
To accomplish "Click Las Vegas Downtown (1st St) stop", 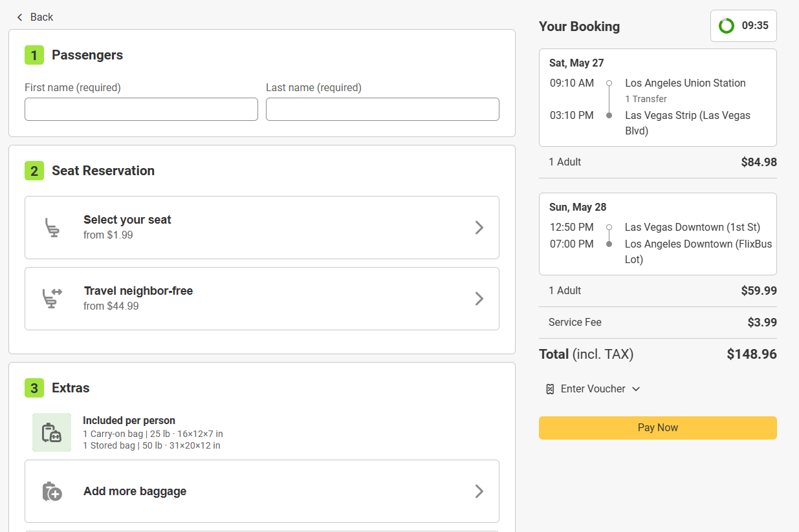I will pos(692,228).
